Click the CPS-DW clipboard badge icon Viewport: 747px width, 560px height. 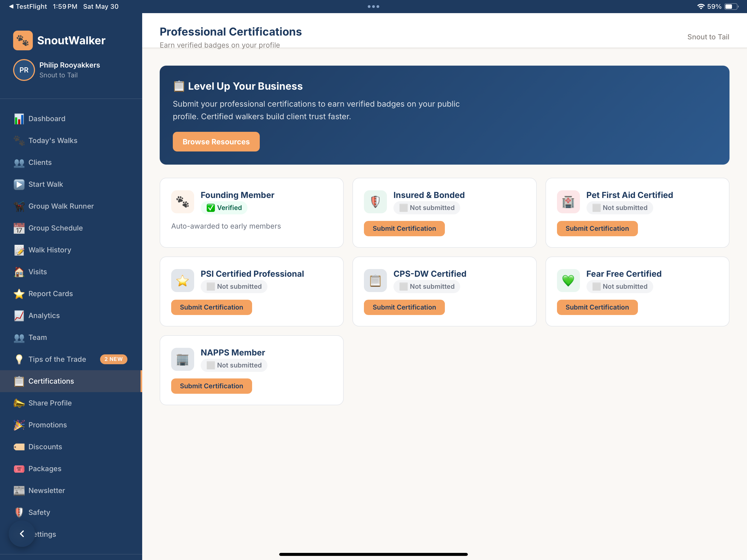click(x=375, y=280)
